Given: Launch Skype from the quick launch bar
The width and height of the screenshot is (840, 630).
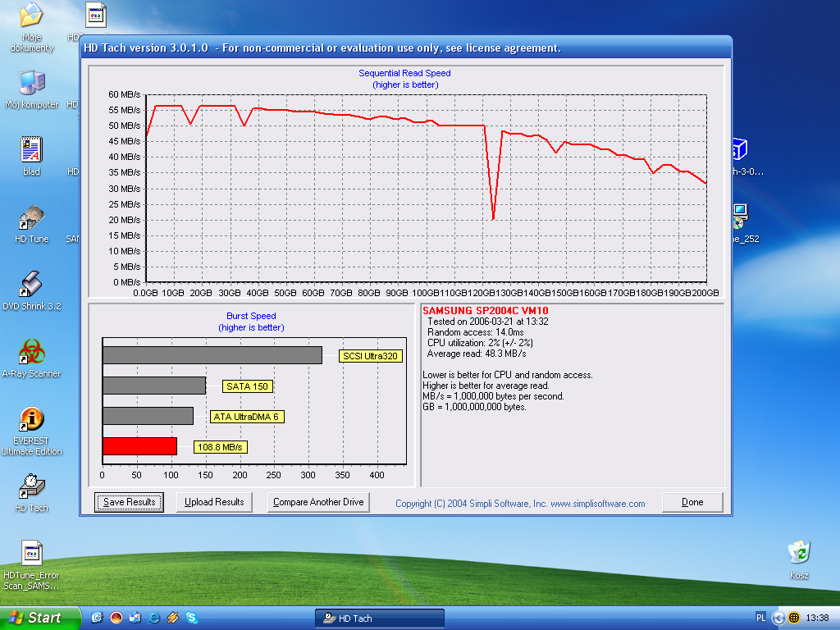Looking at the screenshot, I should click(191, 618).
